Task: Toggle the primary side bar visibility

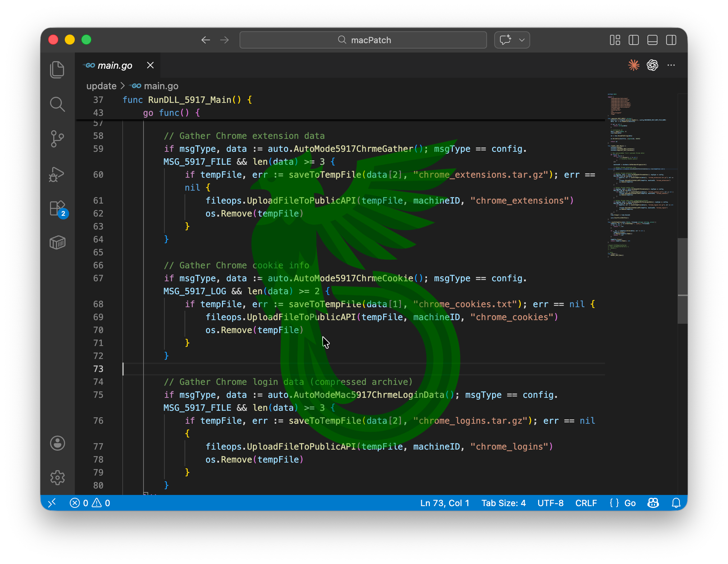Action: click(x=634, y=40)
